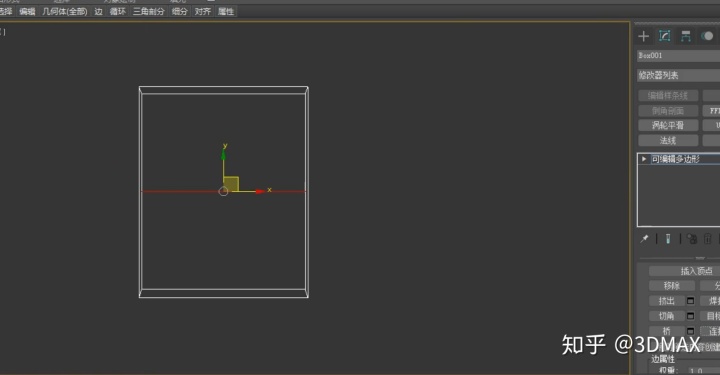Open settings box next to 桥

point(690,331)
